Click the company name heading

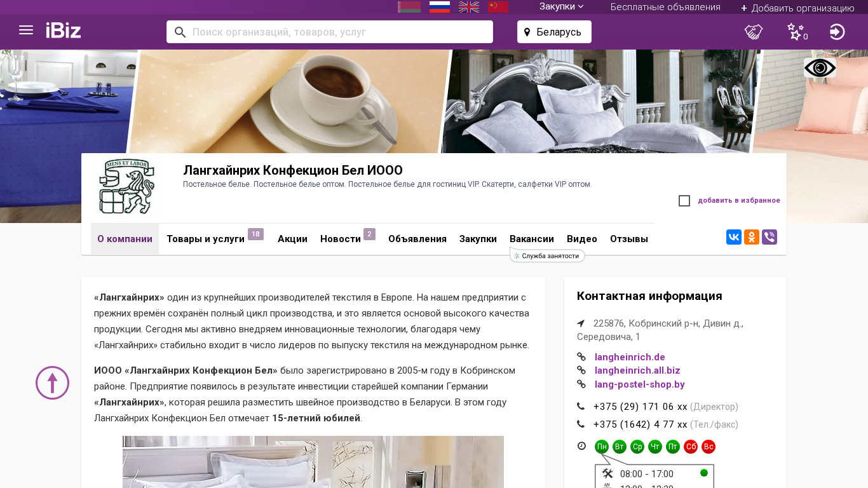(293, 170)
